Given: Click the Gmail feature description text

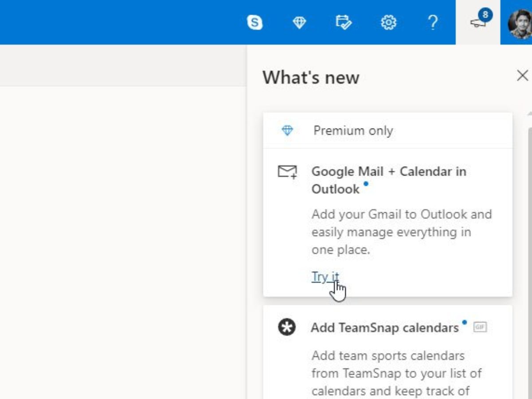Looking at the screenshot, I should pyautogui.click(x=401, y=232).
